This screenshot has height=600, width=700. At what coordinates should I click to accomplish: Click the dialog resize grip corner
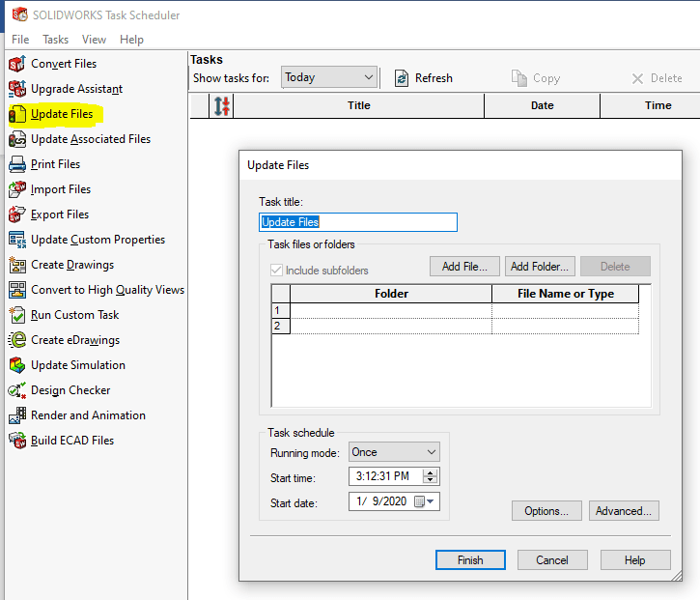(677, 576)
